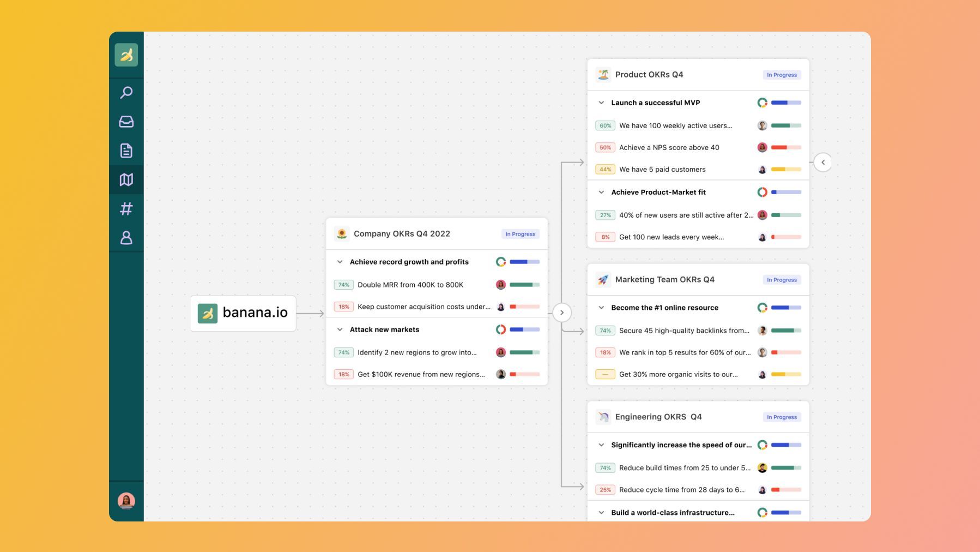Click owner avatar for Get 100 new leads
This screenshot has width=980, height=552.
[x=763, y=237]
